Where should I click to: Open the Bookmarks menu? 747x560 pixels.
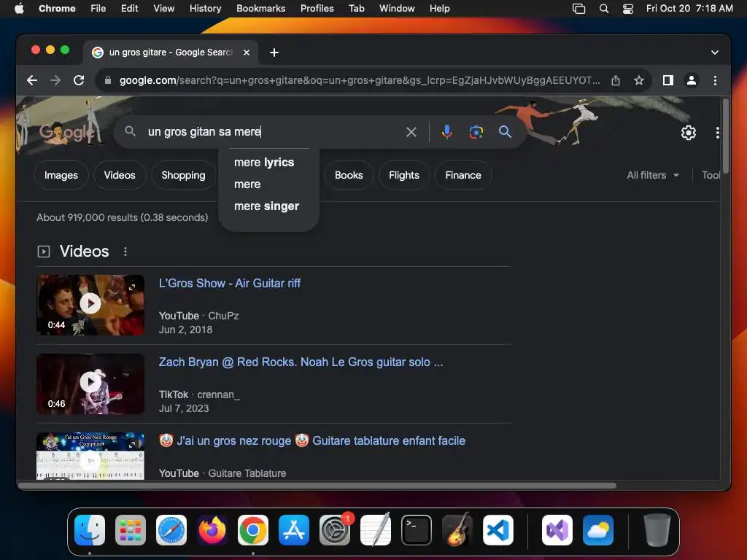(260, 9)
